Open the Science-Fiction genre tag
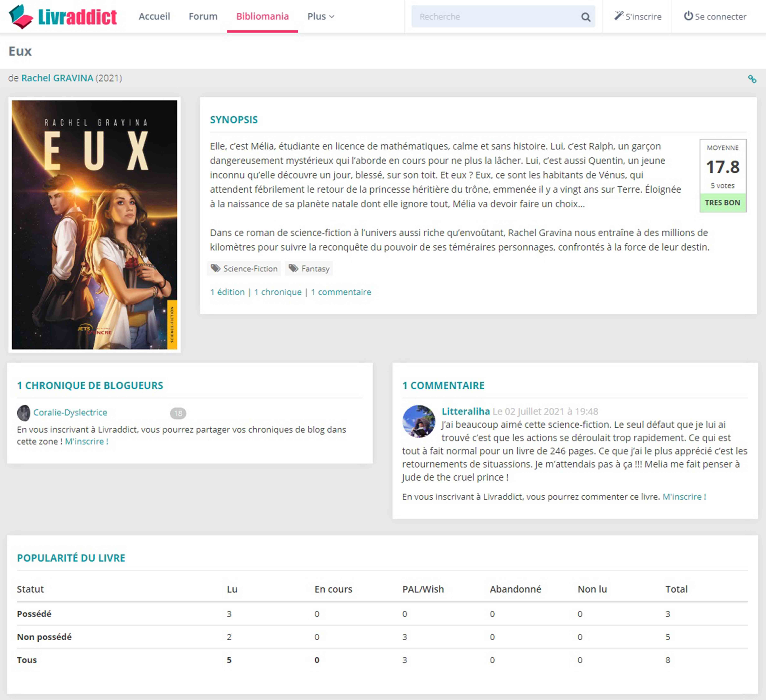Viewport: 766px width, 700px height. pos(244,268)
